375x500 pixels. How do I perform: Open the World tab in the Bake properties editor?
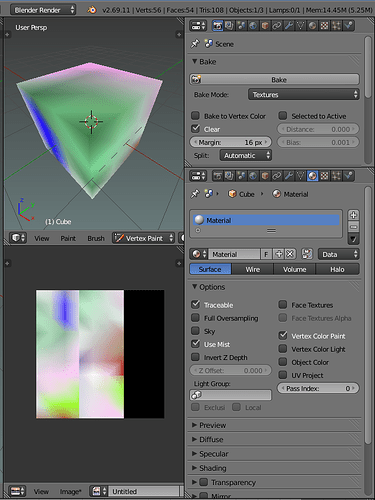(x=253, y=26)
